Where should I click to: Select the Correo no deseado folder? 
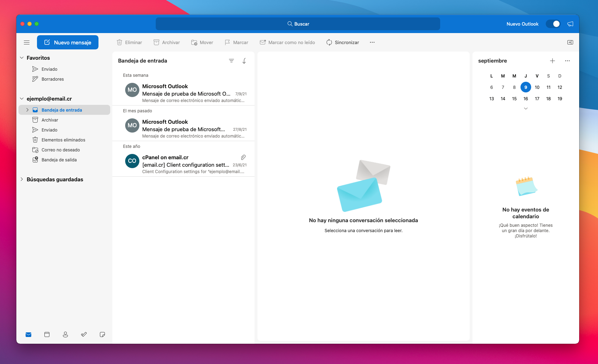tap(60, 150)
